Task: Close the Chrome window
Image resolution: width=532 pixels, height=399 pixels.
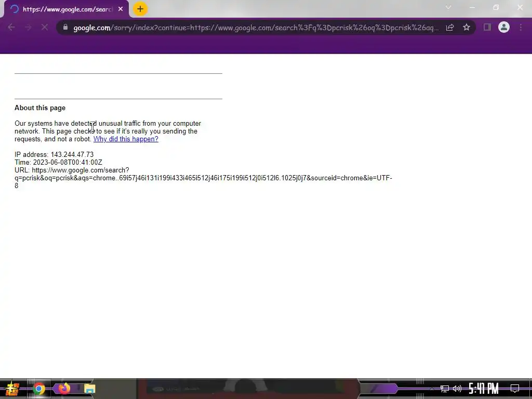Action: point(520,7)
